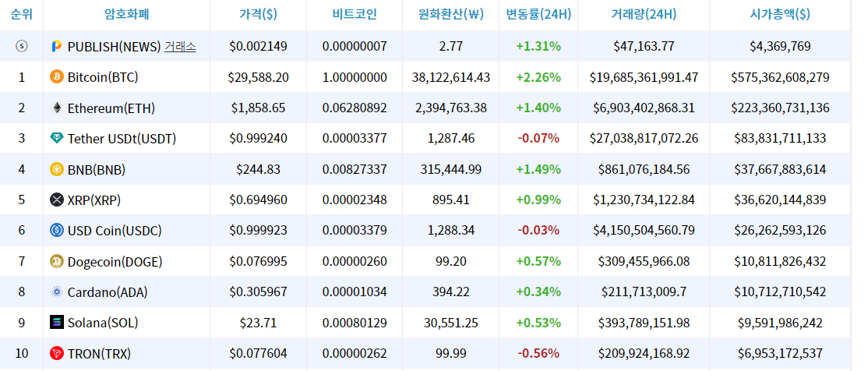Select USD Coin change -0.03%
The width and height of the screenshot is (868, 371).
(x=538, y=231)
